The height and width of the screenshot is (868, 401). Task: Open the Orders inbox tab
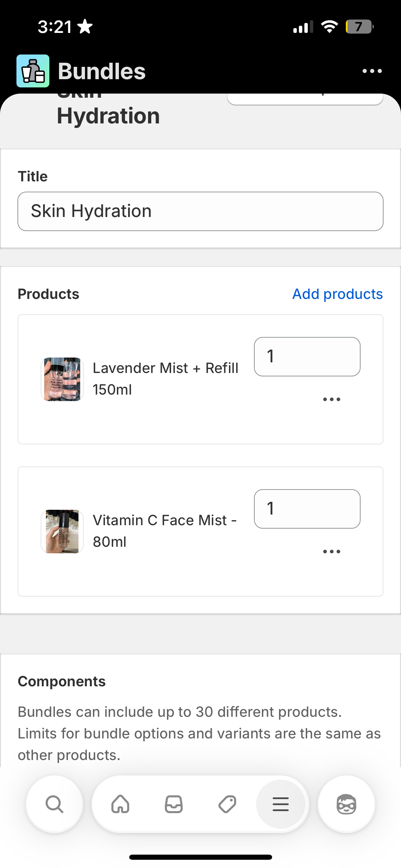(x=174, y=804)
